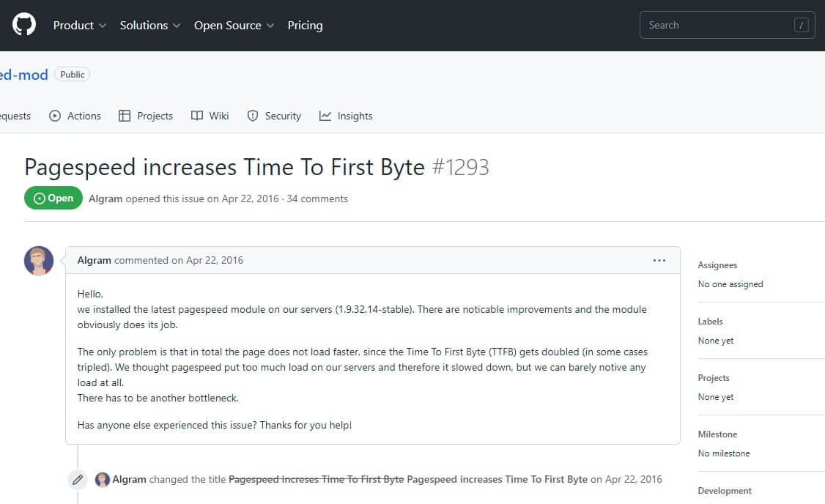
Task: Expand the Product dropdown menu
Action: pyautogui.click(x=79, y=25)
